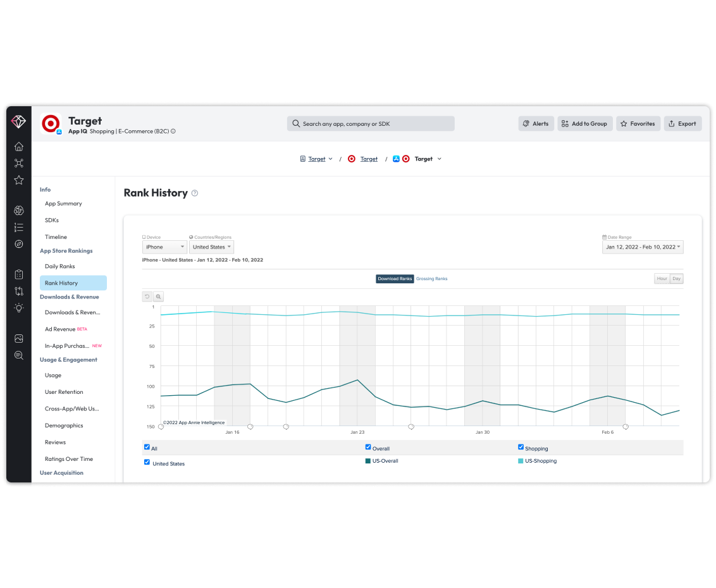Viewport: 716px width, 588px height.
Task: Activate the chart zoom magnifier tool
Action: [159, 297]
